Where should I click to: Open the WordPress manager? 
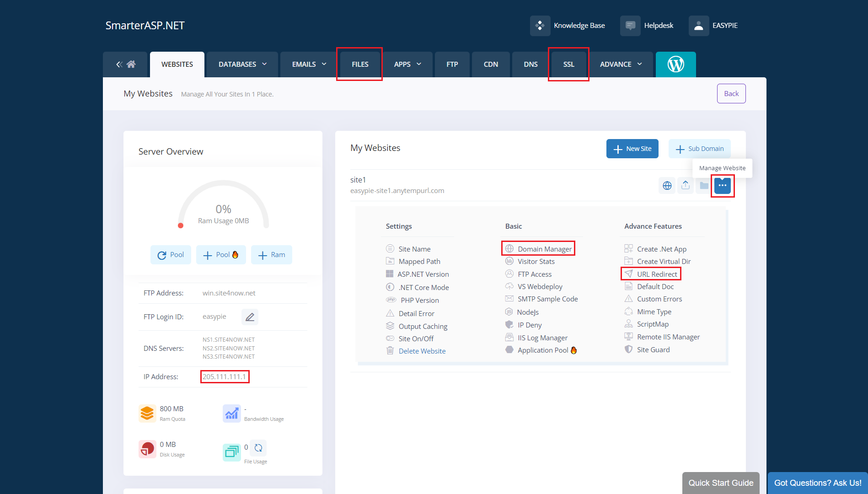tap(675, 64)
